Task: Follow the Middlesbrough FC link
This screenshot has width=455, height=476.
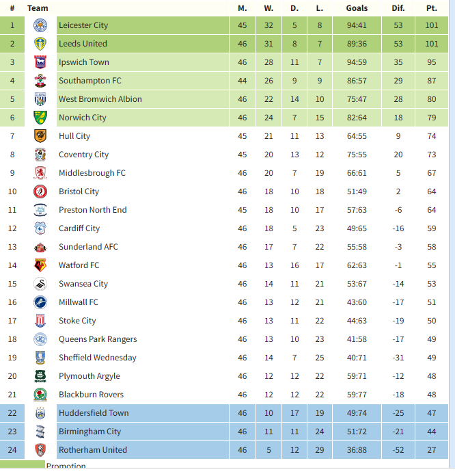Action: coord(92,173)
